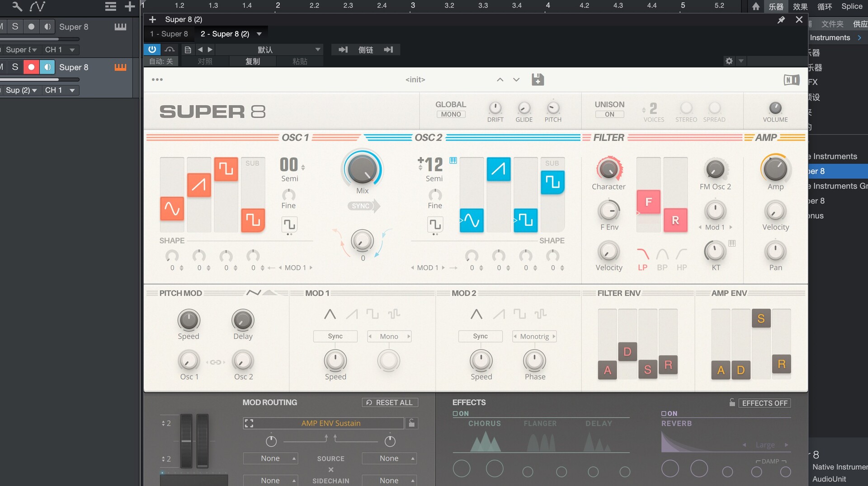Screen dimensions: 868x486
Task: Select MOD 1 random sample-hold waveform
Action: point(394,314)
